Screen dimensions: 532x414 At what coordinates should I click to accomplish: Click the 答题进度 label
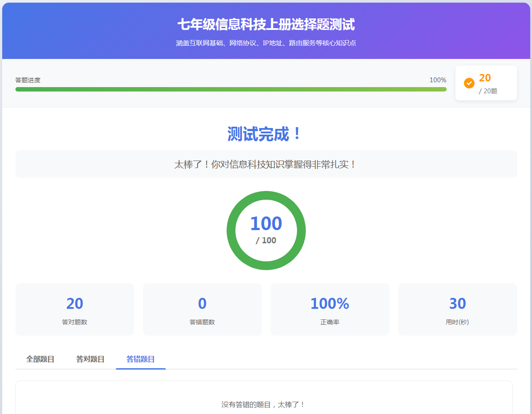28,80
